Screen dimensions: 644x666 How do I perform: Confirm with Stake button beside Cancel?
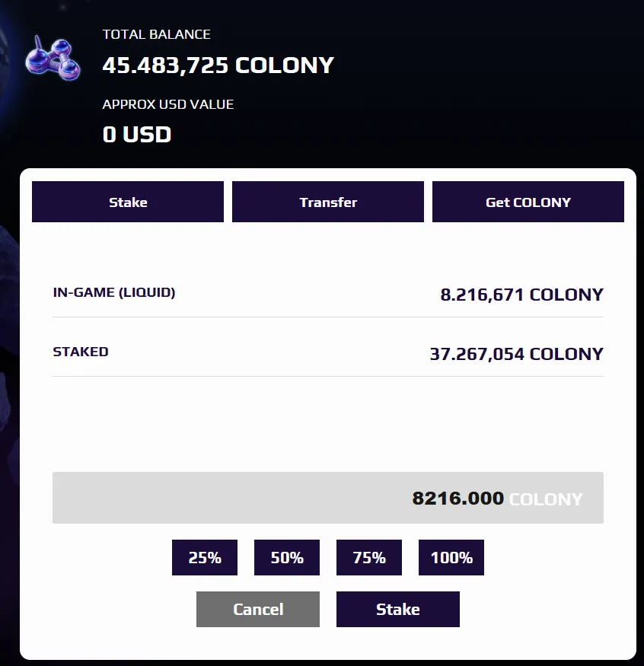coord(398,609)
